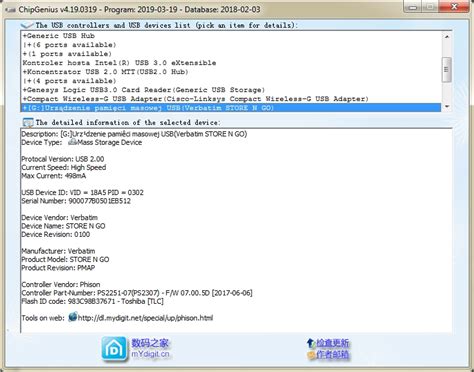Click the Product Revision: PMAP line
Screen dimensions: 474x372
58,268
